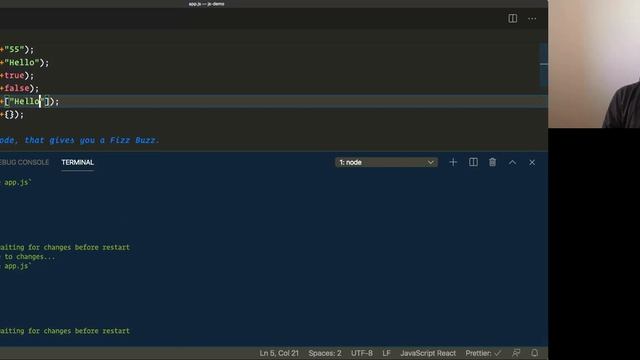
Task: Change the LF end-of-line sequence
Action: [386, 353]
